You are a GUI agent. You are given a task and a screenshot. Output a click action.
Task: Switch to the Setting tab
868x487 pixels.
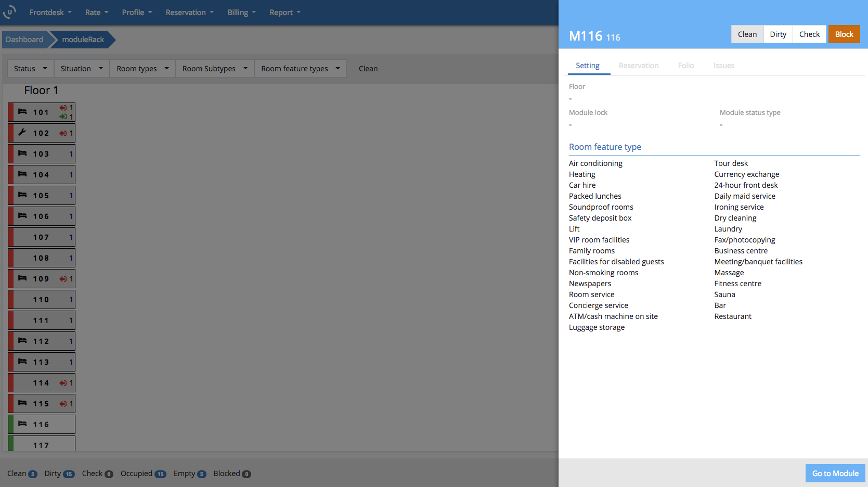coord(587,66)
